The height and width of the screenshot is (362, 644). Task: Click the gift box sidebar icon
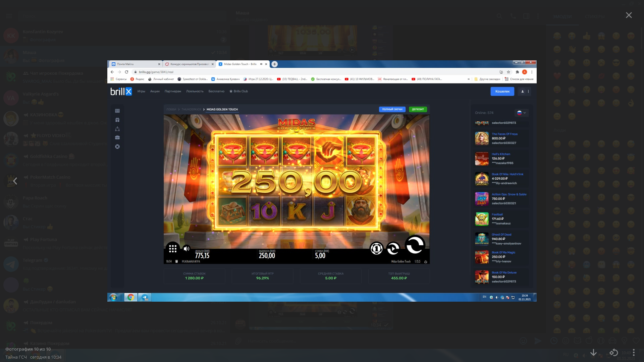(117, 120)
